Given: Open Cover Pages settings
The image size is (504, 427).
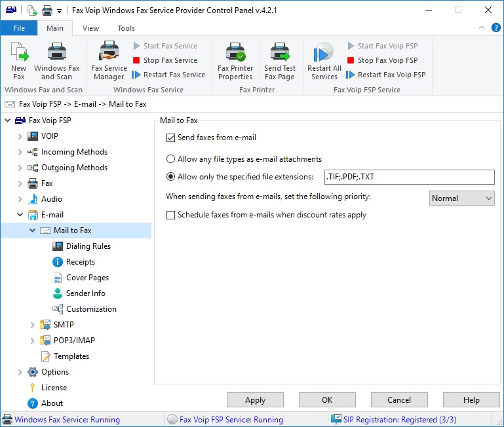Looking at the screenshot, I should pyautogui.click(x=87, y=278).
